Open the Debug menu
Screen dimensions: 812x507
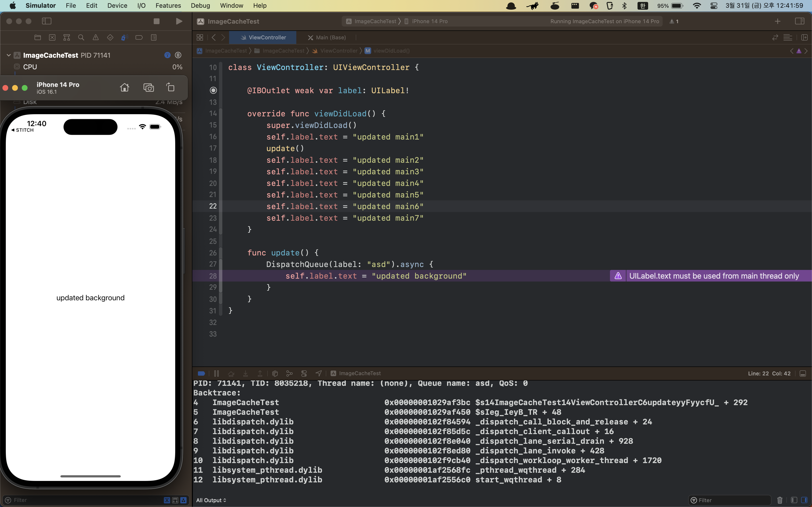click(x=200, y=5)
